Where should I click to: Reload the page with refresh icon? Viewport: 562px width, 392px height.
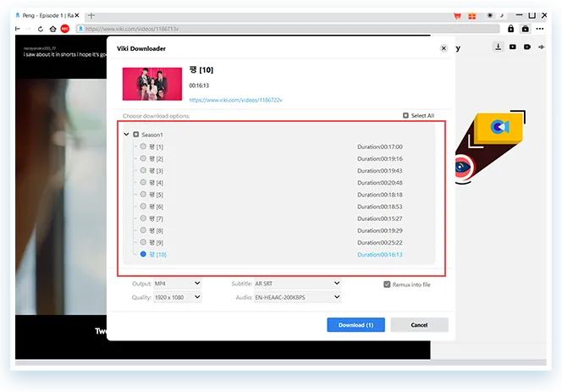pyautogui.click(x=41, y=29)
